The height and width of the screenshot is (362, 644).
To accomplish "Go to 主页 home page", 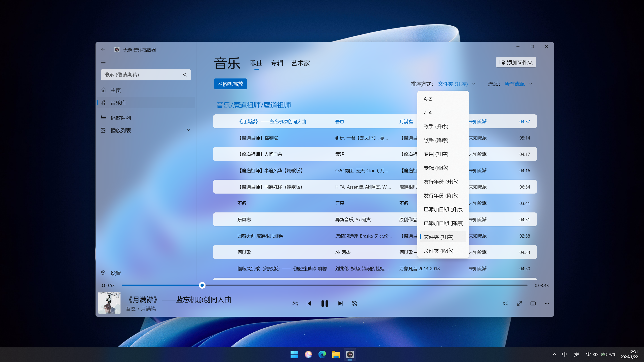I will [146, 90].
